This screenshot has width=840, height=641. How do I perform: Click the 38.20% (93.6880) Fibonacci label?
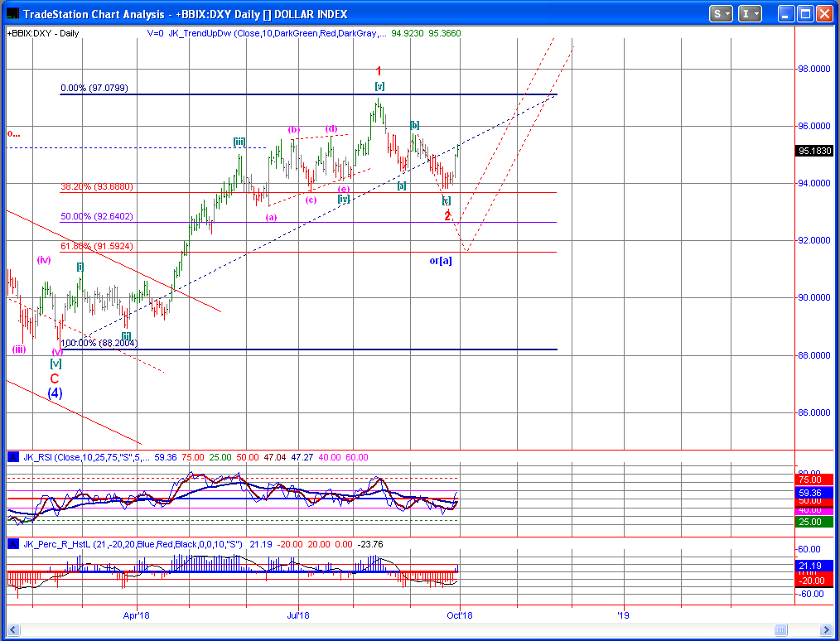click(96, 187)
